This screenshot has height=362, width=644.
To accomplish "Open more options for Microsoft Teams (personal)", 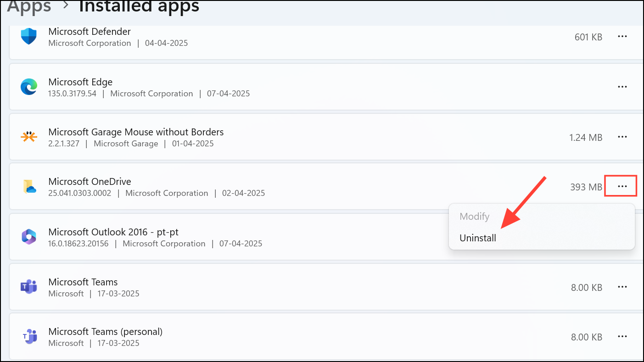I will pyautogui.click(x=622, y=336).
